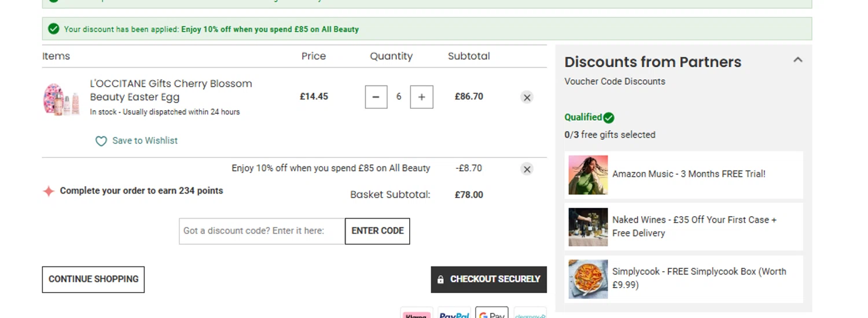Click the Klarna payment icon
Image resolution: width=868 pixels, height=318 pixels.
(x=417, y=313)
